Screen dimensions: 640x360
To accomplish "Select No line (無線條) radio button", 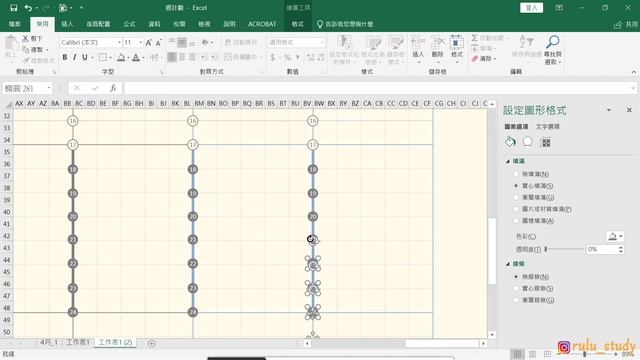I will 516,276.
